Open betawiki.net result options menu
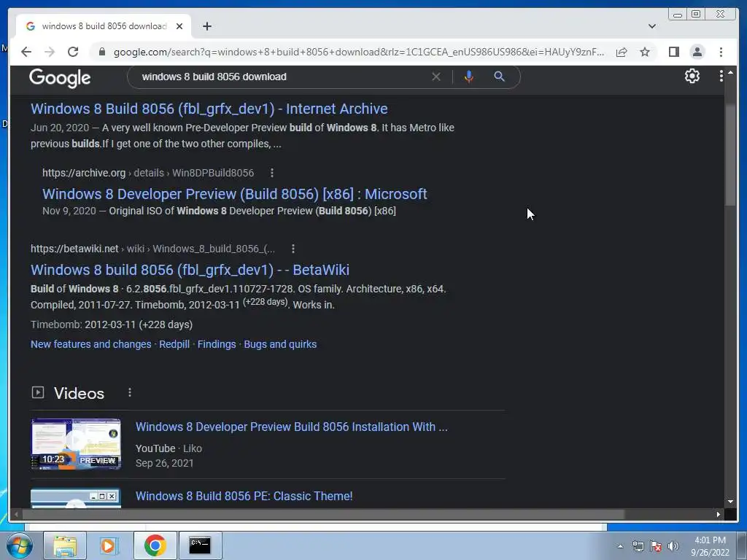This screenshot has width=747, height=560. click(x=293, y=249)
